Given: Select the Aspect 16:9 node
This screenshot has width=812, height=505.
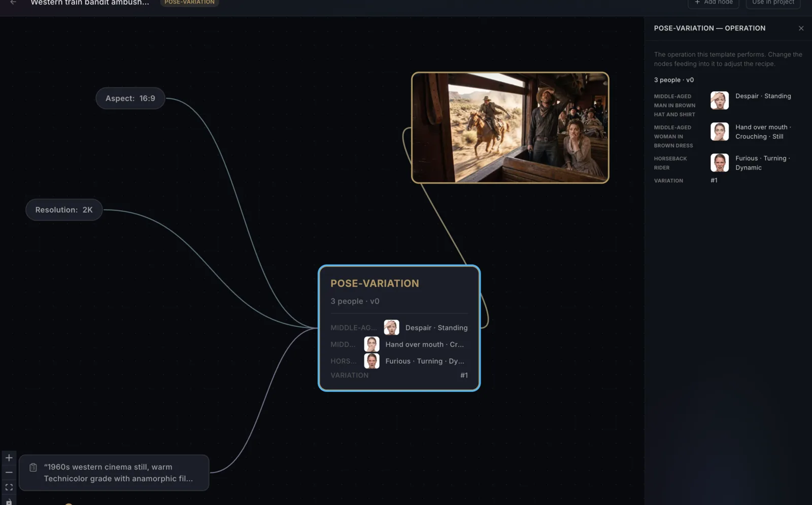Looking at the screenshot, I should point(130,98).
